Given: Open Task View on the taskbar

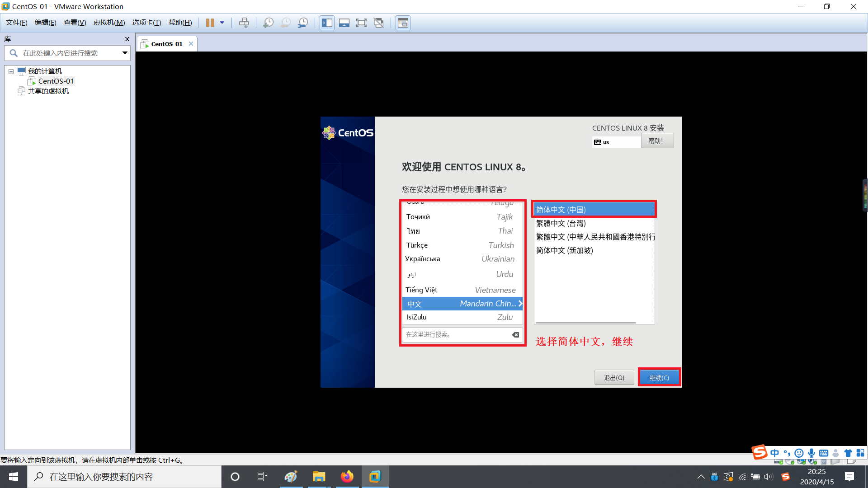Looking at the screenshot, I should (x=262, y=477).
